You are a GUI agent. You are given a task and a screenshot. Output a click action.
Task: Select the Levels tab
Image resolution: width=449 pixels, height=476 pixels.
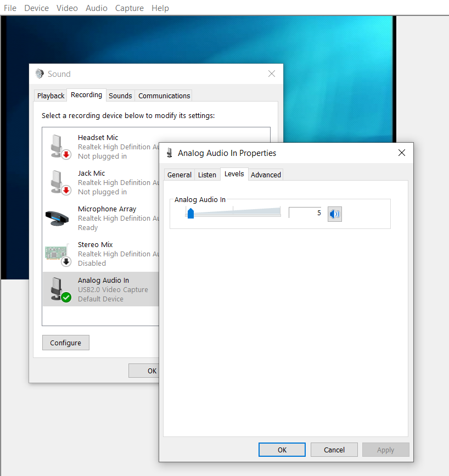tap(234, 174)
